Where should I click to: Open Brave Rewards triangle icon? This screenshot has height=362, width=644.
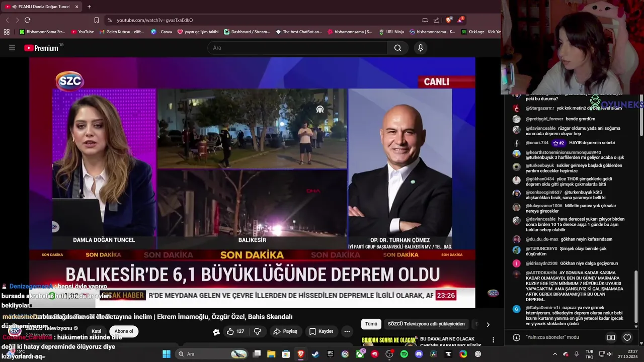pos(460,20)
